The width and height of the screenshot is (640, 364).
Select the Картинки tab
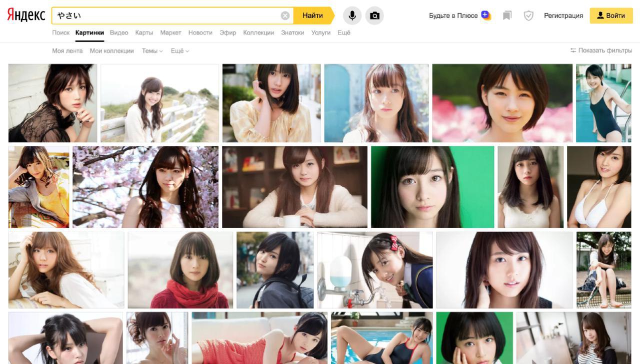coord(89,32)
